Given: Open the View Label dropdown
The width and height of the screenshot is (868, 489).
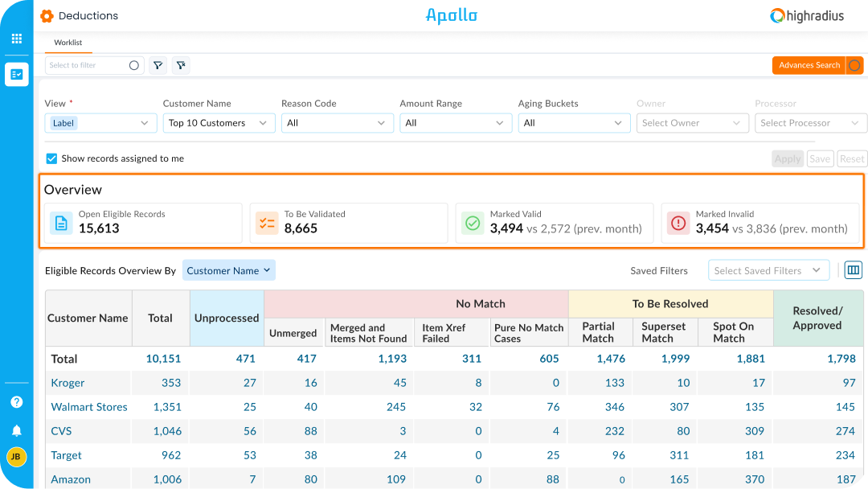Looking at the screenshot, I should click(100, 123).
